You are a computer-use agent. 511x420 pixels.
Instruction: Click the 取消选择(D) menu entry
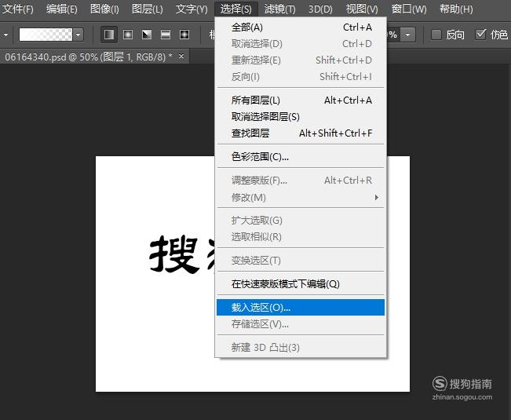click(301, 44)
